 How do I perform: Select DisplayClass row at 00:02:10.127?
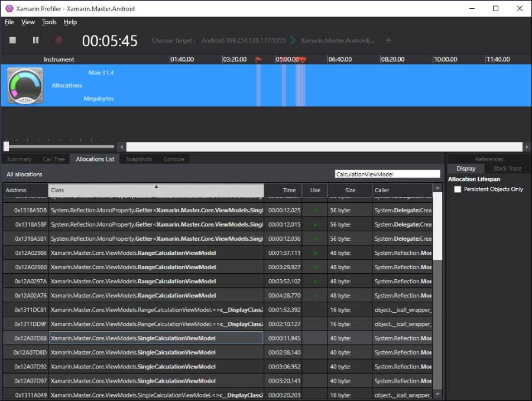pos(218,324)
